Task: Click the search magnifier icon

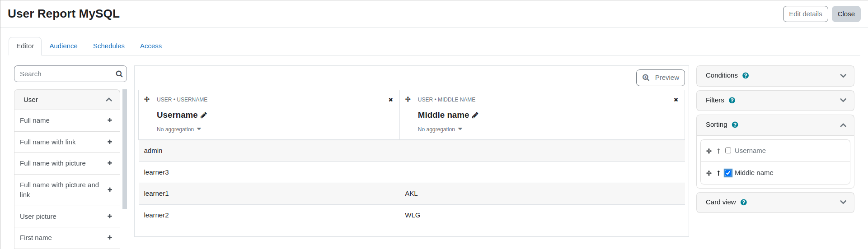Action: [x=119, y=74]
